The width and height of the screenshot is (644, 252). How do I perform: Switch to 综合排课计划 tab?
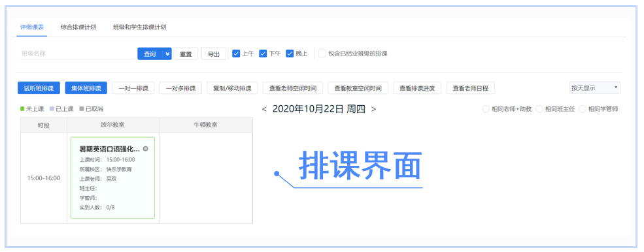[x=78, y=27]
